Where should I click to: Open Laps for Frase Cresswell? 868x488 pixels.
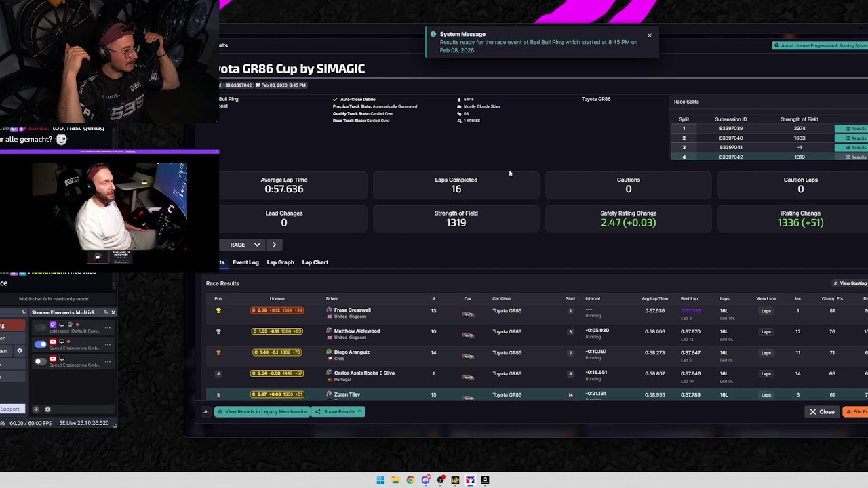coord(766,311)
